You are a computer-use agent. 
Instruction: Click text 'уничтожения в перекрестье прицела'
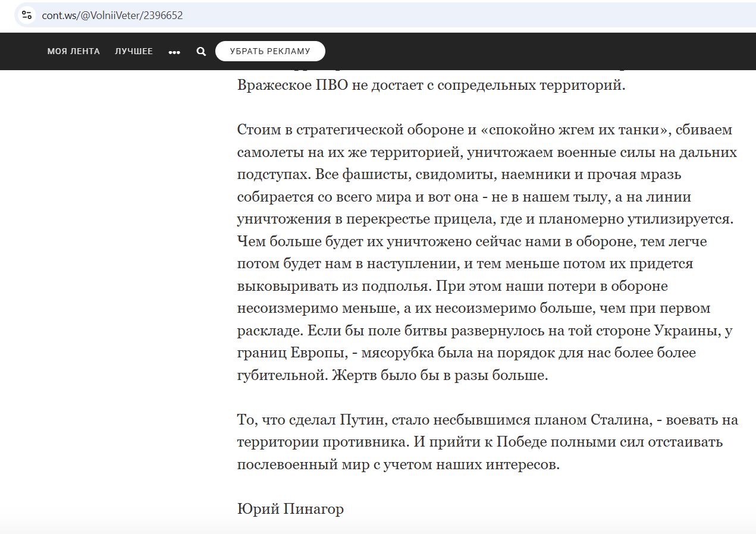pyautogui.click(x=365, y=219)
